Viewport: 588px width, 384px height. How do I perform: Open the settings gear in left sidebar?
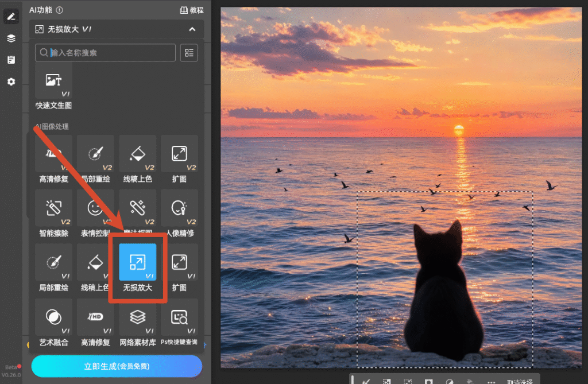(11, 82)
